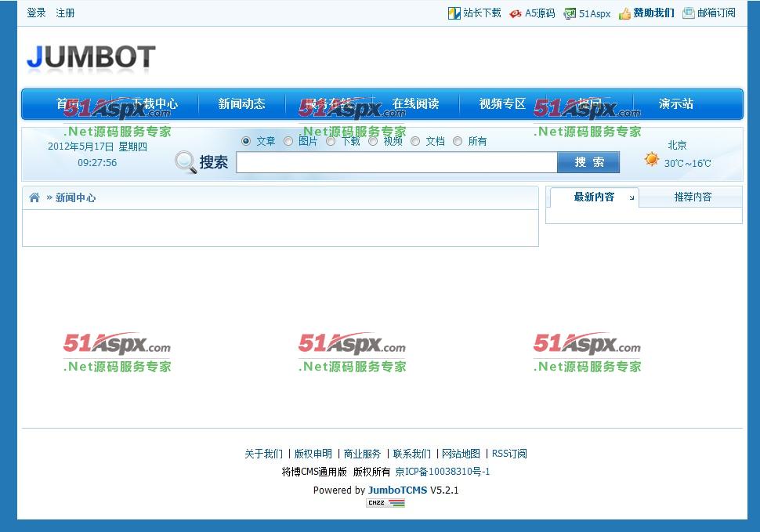Open RSS订阅 footer link
The image size is (760, 532).
pos(509,454)
